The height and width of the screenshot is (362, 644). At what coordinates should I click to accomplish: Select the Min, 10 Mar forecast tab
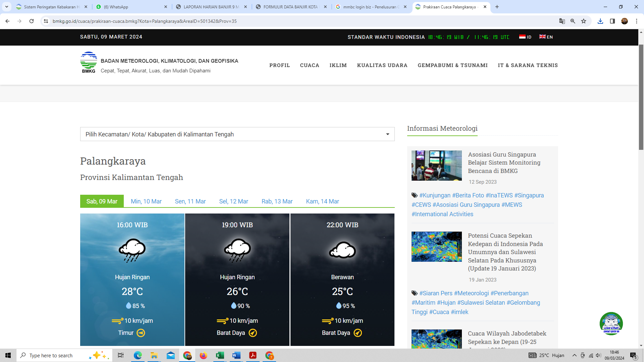tap(146, 201)
